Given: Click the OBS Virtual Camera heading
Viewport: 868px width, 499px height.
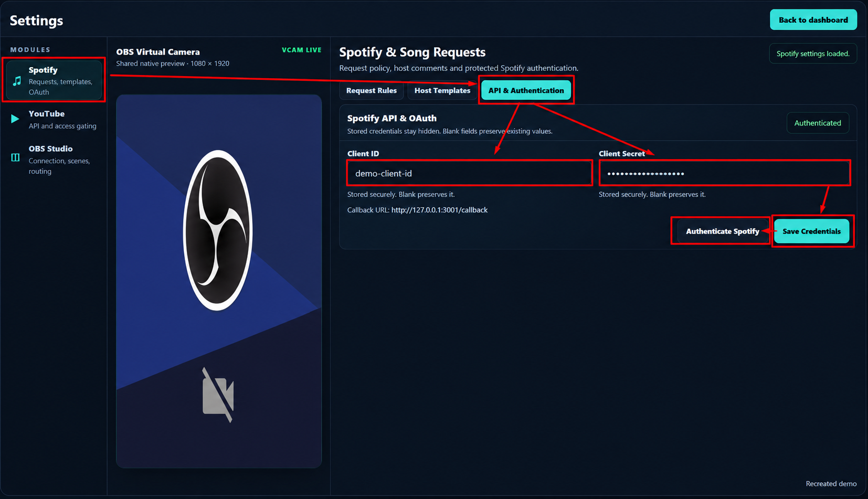Looking at the screenshot, I should 158,52.
